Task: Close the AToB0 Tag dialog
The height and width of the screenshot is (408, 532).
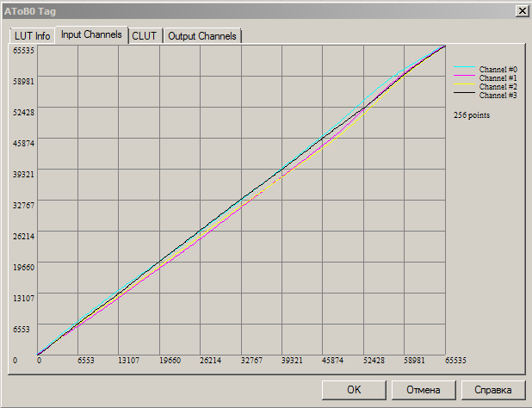Action: click(522, 10)
